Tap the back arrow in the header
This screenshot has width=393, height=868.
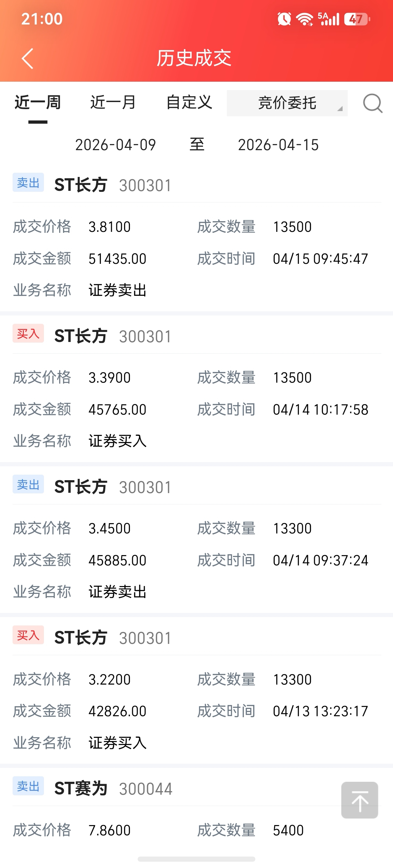pos(28,58)
